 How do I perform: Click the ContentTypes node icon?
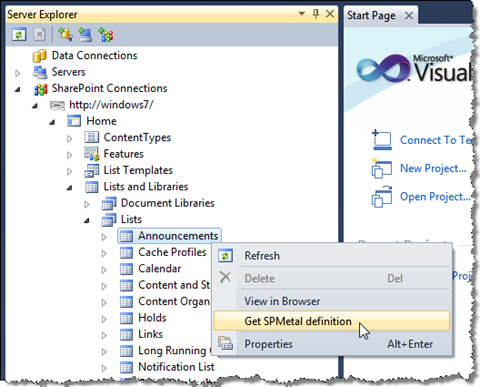91,137
